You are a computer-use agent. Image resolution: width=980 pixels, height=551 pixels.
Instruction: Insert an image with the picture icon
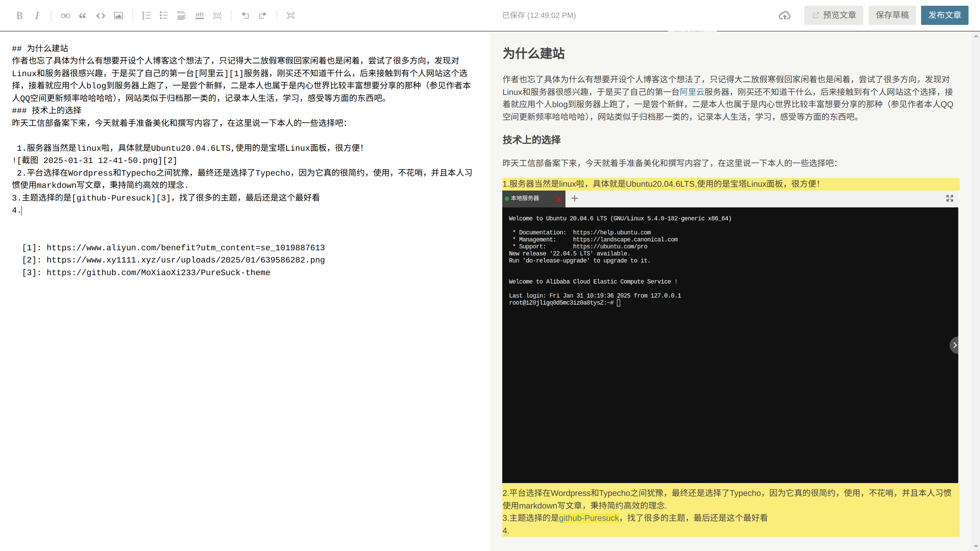click(x=118, y=15)
